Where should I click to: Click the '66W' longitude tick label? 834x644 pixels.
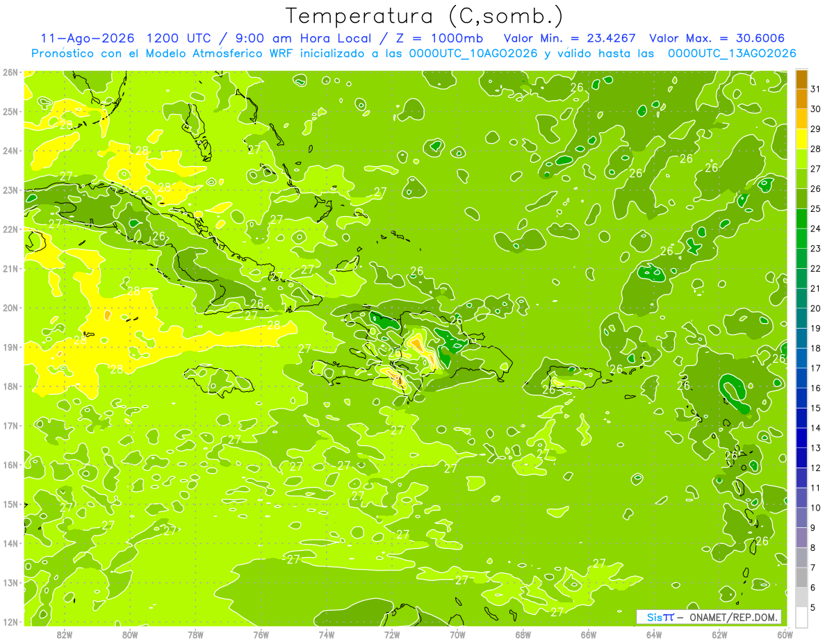[x=589, y=634]
